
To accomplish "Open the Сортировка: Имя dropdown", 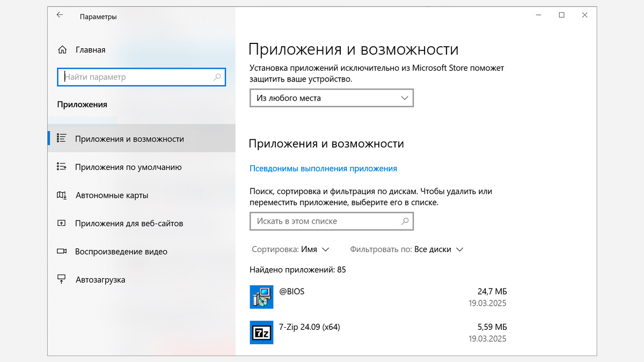I will click(290, 249).
